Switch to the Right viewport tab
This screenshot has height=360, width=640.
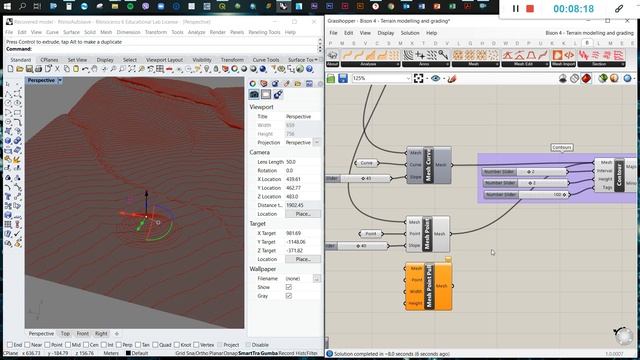pos(101,333)
